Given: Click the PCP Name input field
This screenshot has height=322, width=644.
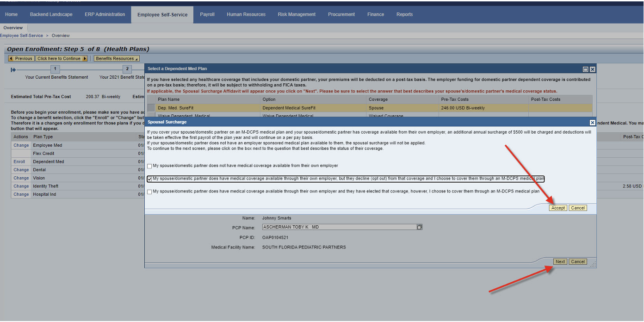Looking at the screenshot, I should coord(339,227).
